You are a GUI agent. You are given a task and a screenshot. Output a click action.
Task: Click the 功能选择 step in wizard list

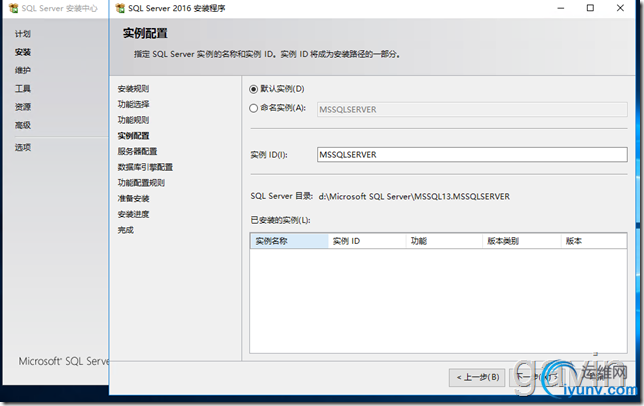(133, 104)
